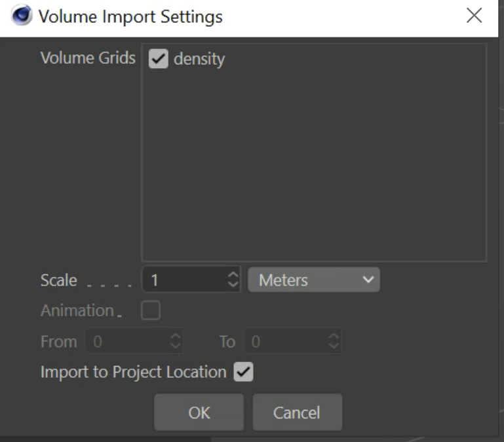The width and height of the screenshot is (504, 442).
Task: Click the Cinema 4D logo icon
Action: (22, 16)
